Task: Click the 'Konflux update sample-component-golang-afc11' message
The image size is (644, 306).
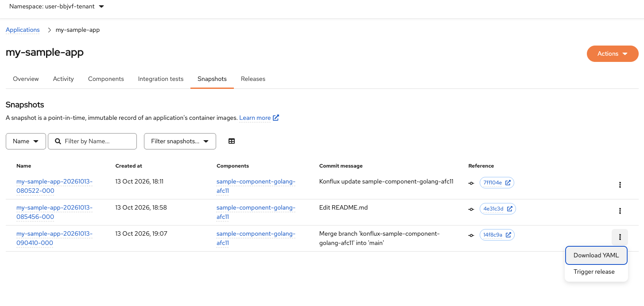Action: pyautogui.click(x=386, y=181)
